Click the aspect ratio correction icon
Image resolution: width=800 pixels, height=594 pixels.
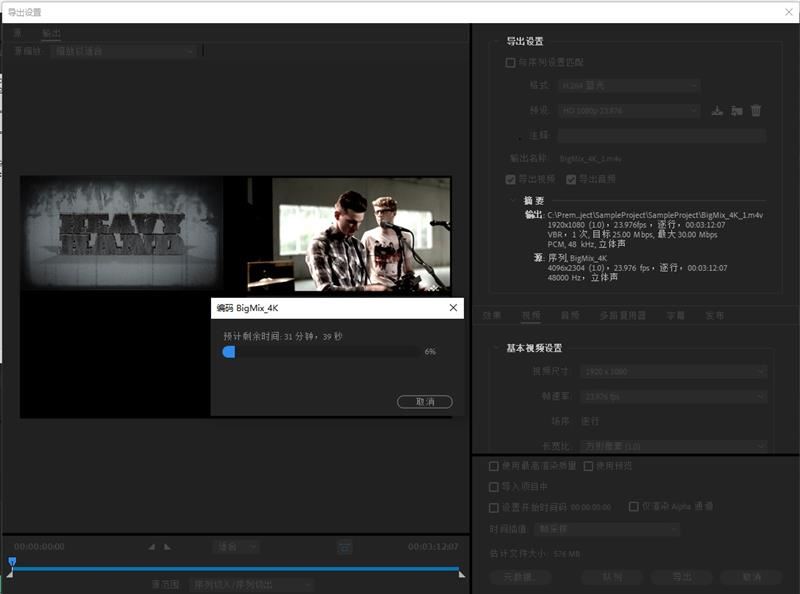tap(345, 548)
